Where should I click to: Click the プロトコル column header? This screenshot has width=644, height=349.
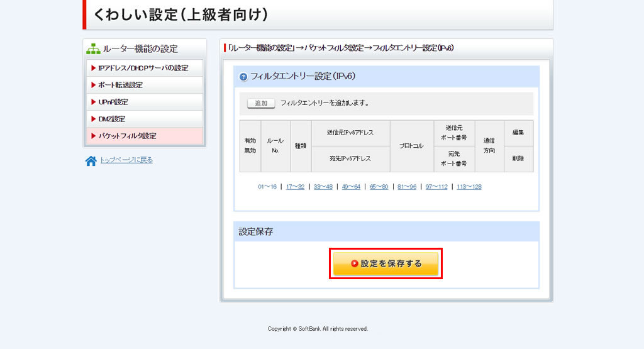coord(411,146)
